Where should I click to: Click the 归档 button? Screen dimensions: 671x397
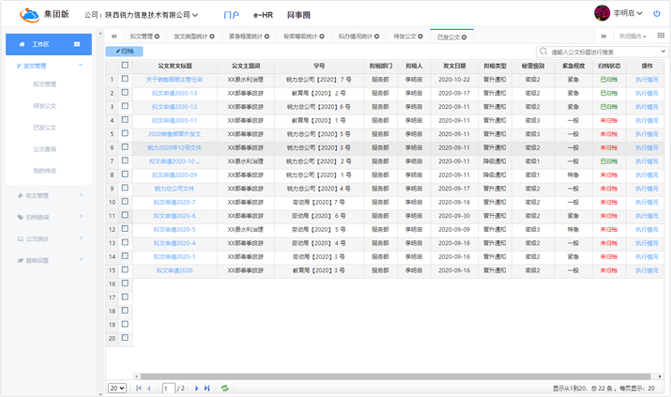click(124, 51)
